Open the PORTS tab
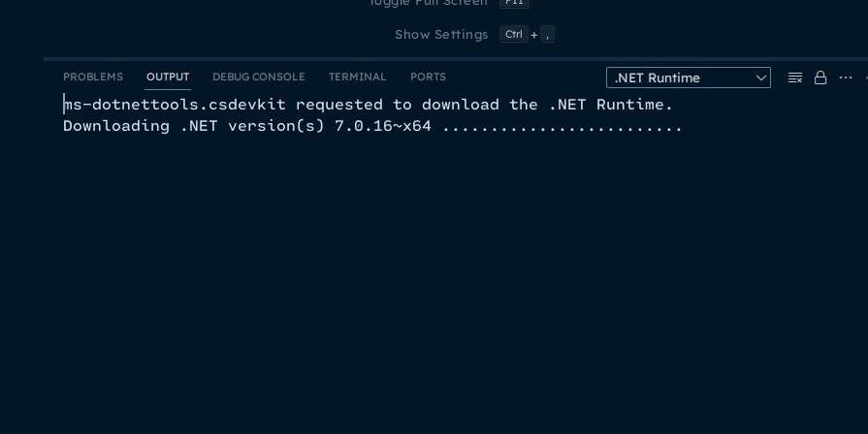Image resolution: width=868 pixels, height=434 pixels. [x=428, y=77]
